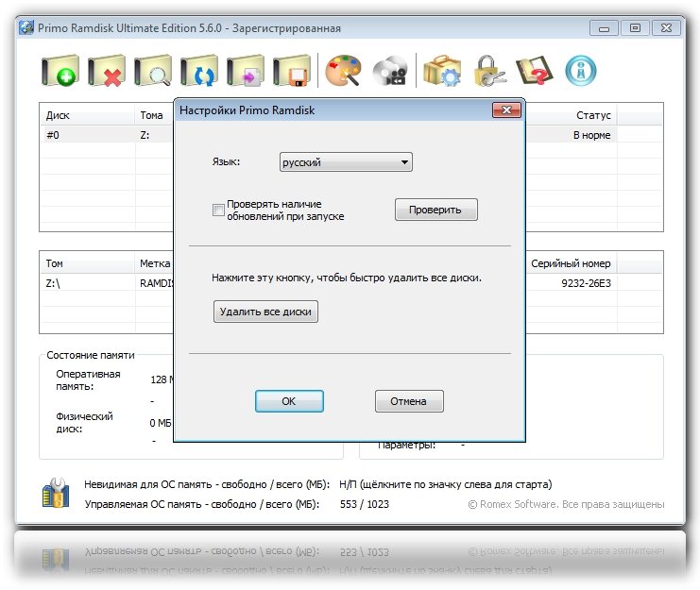The width and height of the screenshot is (700, 590).
Task: Click the delete disk icon with red X
Action: pos(106,72)
